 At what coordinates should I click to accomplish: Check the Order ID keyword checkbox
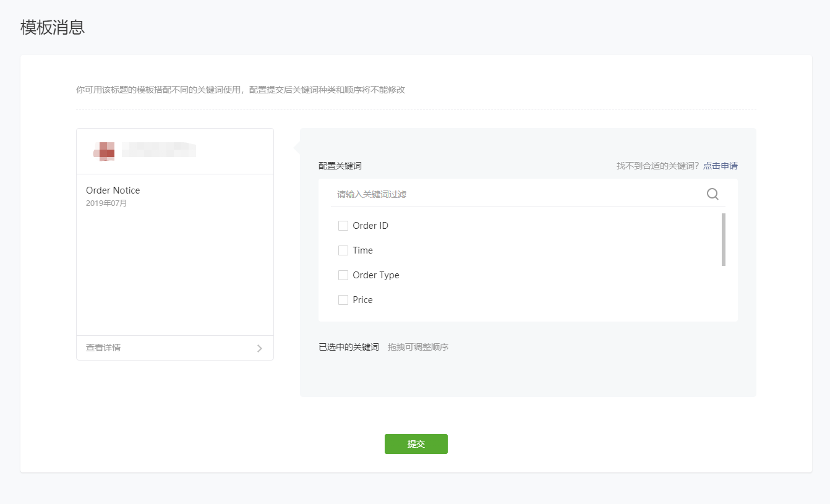point(343,226)
